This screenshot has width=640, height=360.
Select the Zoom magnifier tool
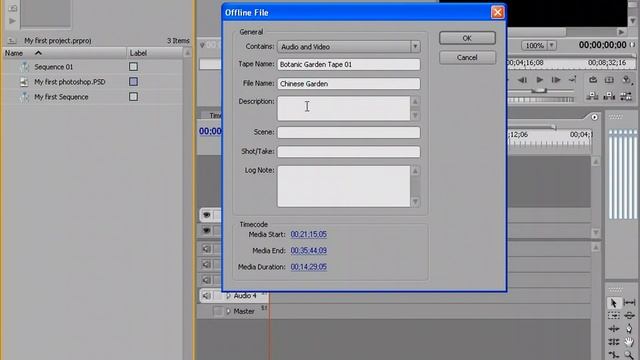tap(629, 355)
